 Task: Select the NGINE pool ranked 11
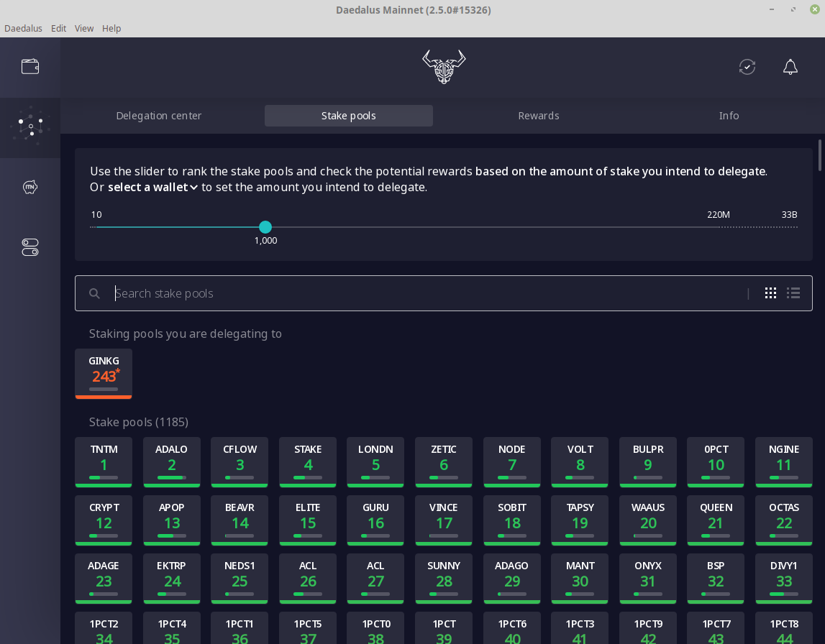[784, 462]
